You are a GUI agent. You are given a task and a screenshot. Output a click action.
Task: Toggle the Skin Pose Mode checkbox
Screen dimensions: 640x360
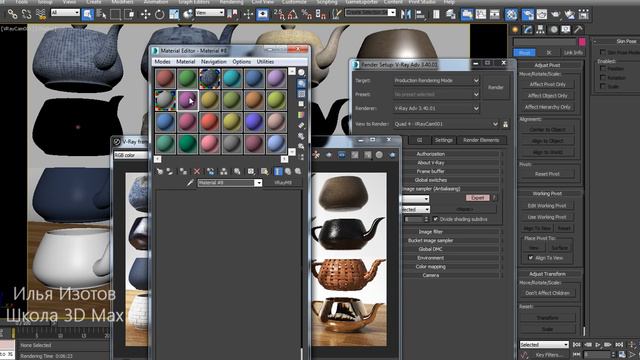(x=602, y=53)
